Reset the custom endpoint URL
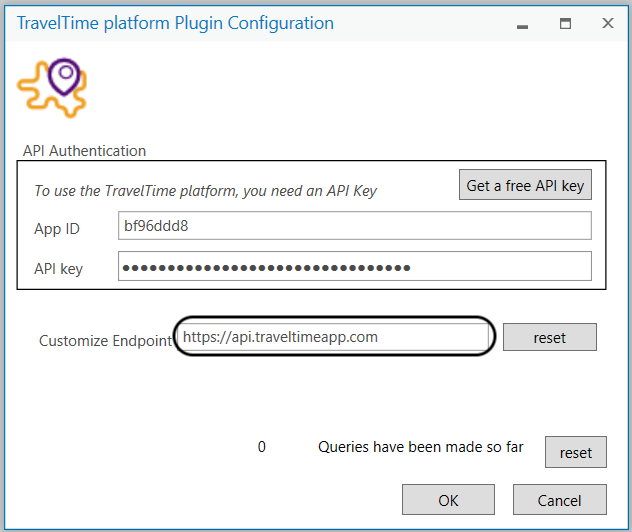Screen dimensions: 632x532 tap(549, 338)
